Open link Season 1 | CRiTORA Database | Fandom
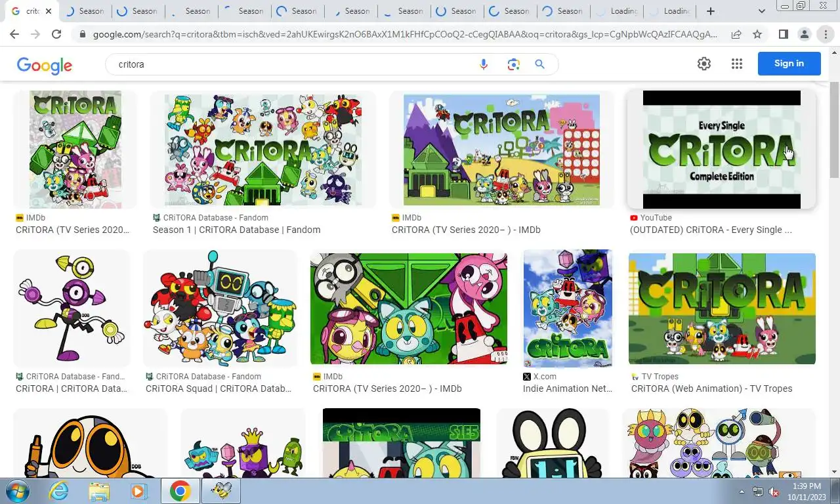 [236, 230]
